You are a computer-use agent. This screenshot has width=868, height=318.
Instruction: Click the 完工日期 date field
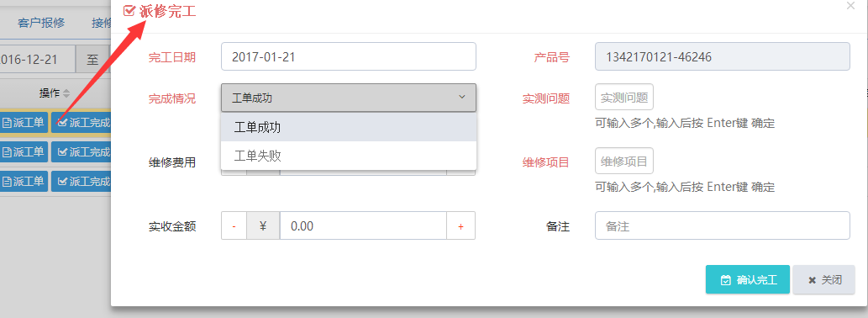coord(349,56)
